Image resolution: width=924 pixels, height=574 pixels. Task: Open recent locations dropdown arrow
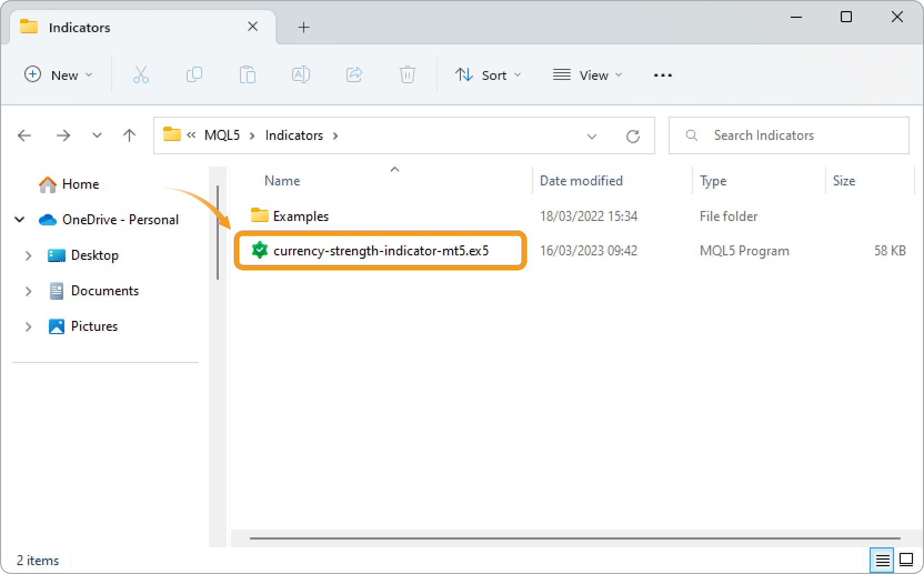97,135
